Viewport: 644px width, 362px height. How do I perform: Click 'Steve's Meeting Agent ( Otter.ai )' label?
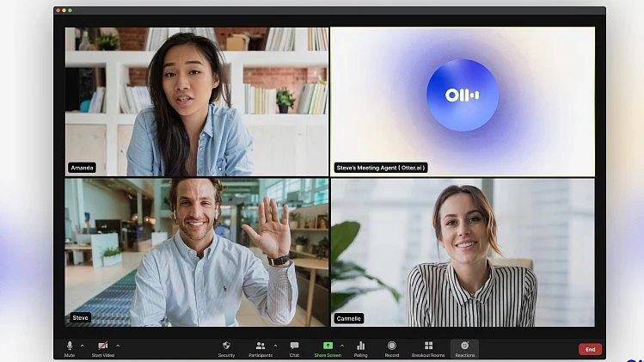[x=381, y=168]
